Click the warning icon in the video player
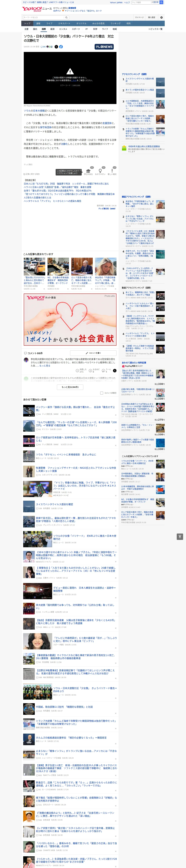Image resolution: width=186 pixels, height=868 pixels. click(70, 71)
